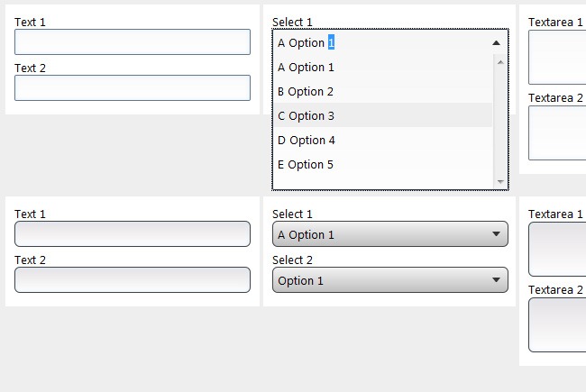Expand the Select 2 dropdown showing Option 1
Image resolution: width=586 pixels, height=392 pixels.
pos(389,280)
